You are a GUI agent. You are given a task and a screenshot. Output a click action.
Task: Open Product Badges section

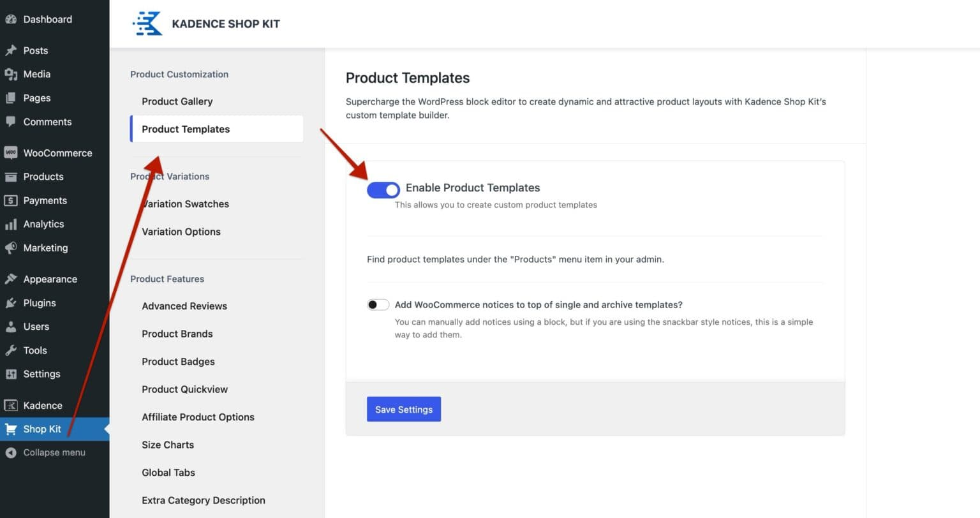pos(178,362)
